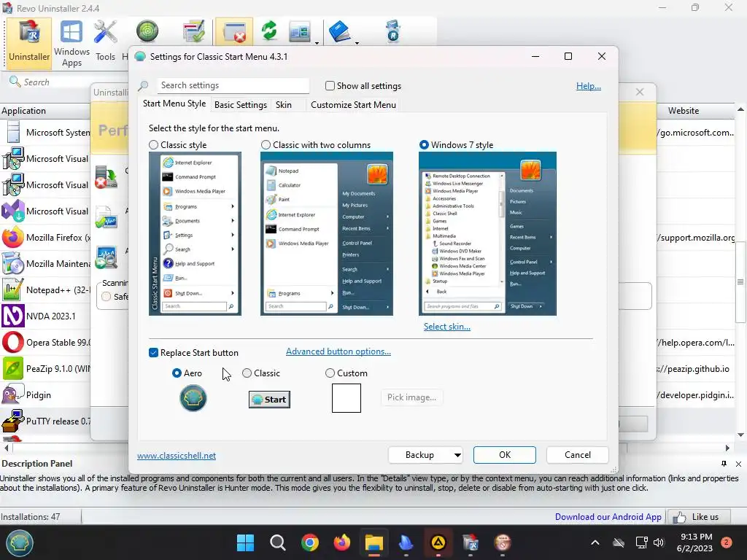
Task: Expand Backup dropdown arrow
Action: click(x=457, y=455)
